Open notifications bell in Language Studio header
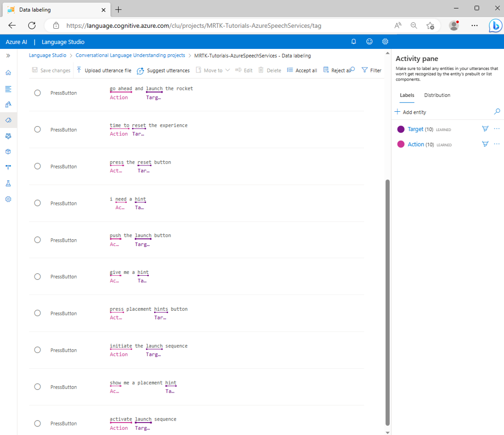The width and height of the screenshot is (504, 435). (354, 41)
